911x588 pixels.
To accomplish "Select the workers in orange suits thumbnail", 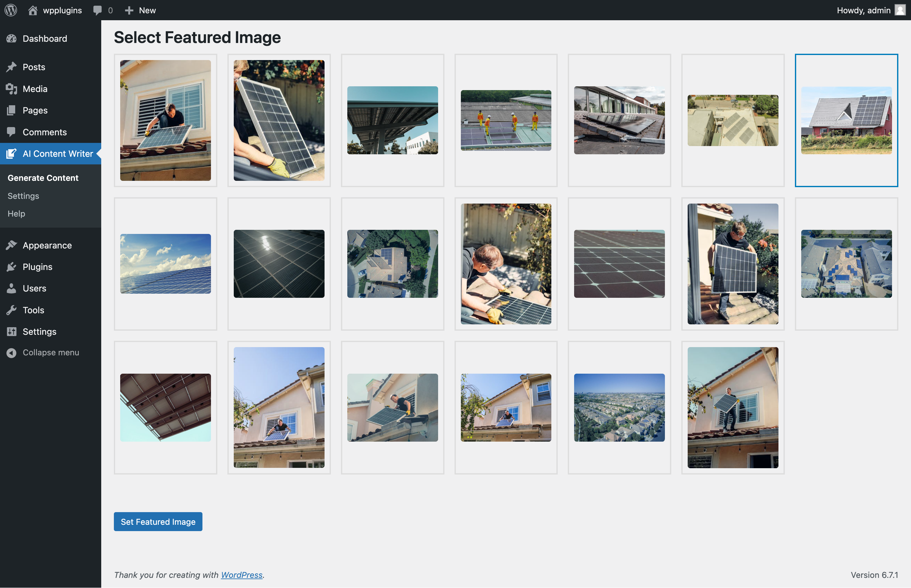I will [x=506, y=120].
